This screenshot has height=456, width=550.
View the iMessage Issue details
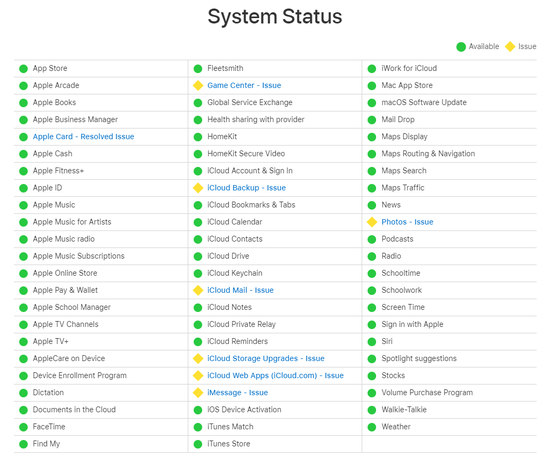[x=237, y=393]
